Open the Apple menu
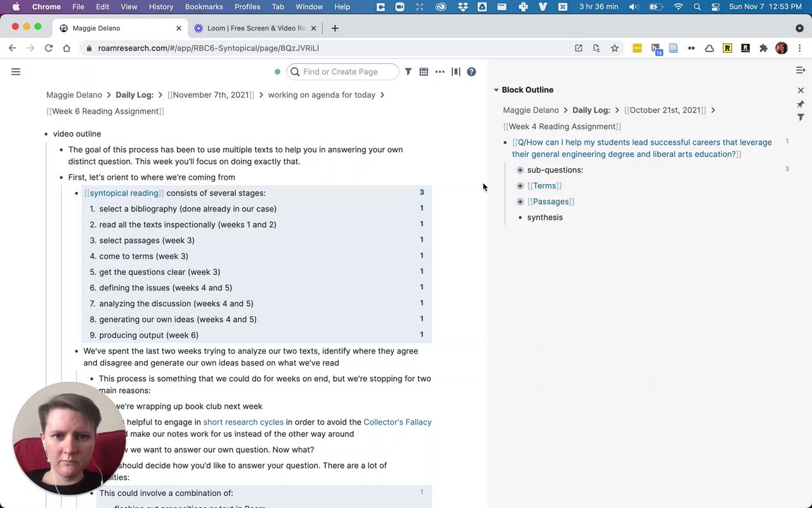The width and height of the screenshot is (812, 508). click(x=16, y=7)
